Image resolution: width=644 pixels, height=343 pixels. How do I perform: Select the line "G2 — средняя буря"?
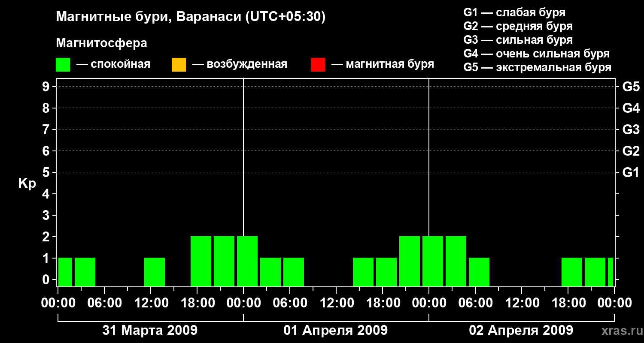click(518, 26)
